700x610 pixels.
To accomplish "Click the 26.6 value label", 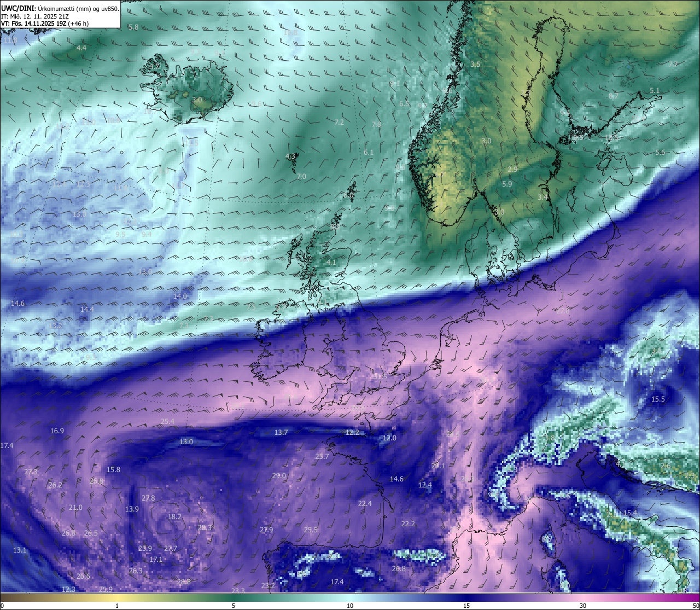I will pos(83,577).
